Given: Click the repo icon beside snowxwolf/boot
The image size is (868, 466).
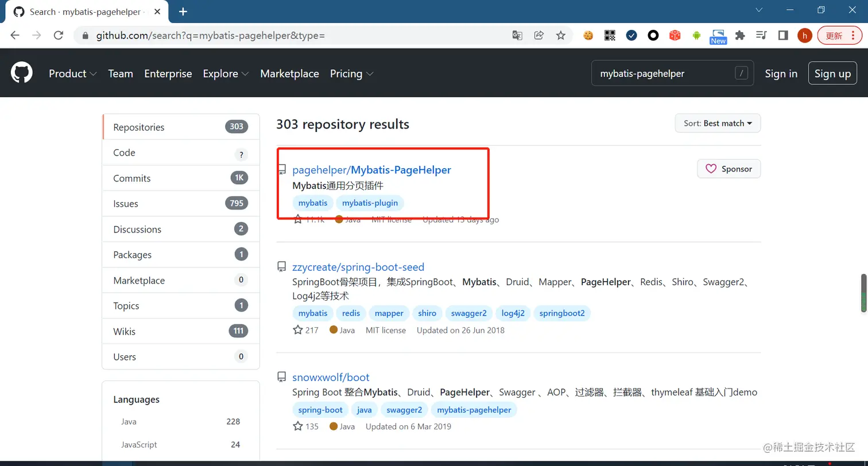Looking at the screenshot, I should [281, 377].
